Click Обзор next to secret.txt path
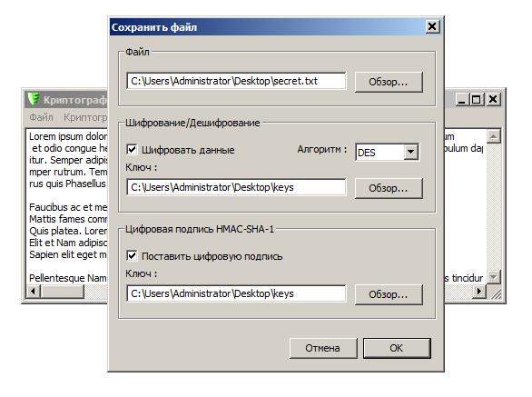 click(x=389, y=82)
